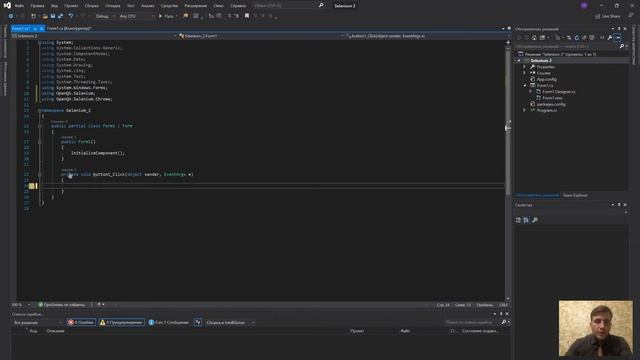Click the Home icon in Solution Explorer
The image size is (640, 360).
tap(534, 38)
